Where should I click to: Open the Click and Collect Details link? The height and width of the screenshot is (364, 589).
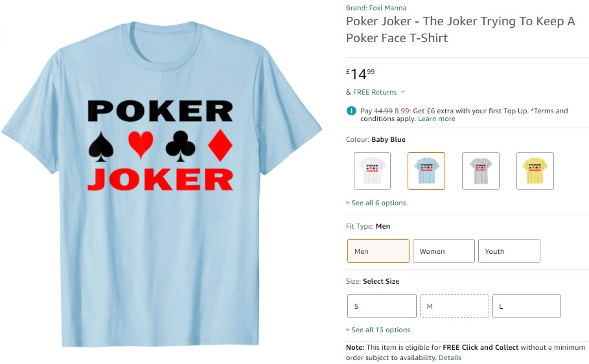(x=450, y=358)
